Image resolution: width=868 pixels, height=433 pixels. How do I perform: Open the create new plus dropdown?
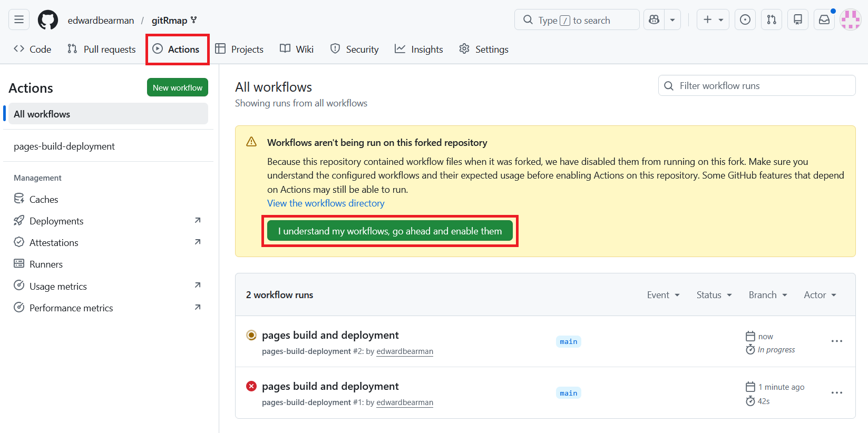click(713, 20)
